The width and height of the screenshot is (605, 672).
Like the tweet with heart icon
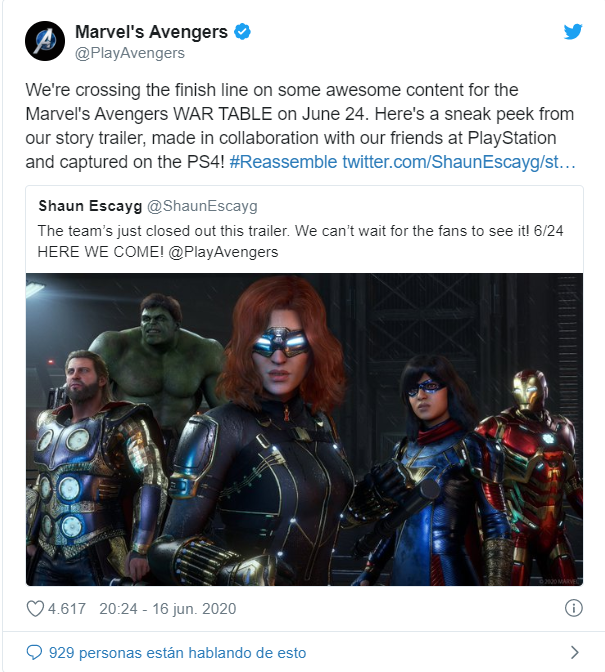(x=35, y=609)
